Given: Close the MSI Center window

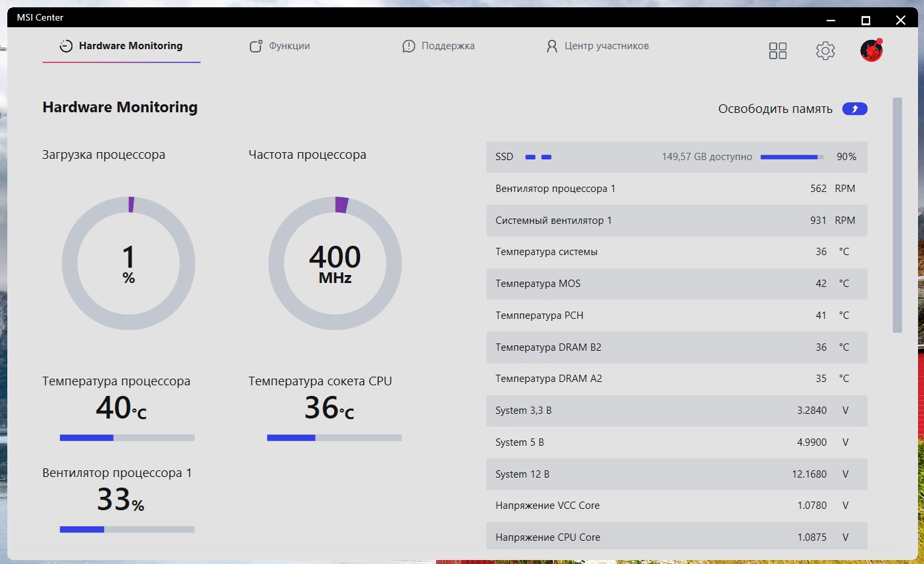Looking at the screenshot, I should pyautogui.click(x=901, y=21).
